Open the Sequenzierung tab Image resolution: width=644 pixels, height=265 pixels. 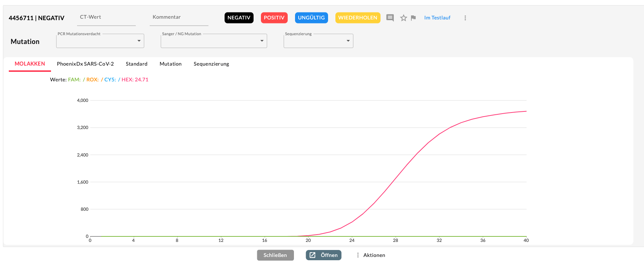[211, 64]
